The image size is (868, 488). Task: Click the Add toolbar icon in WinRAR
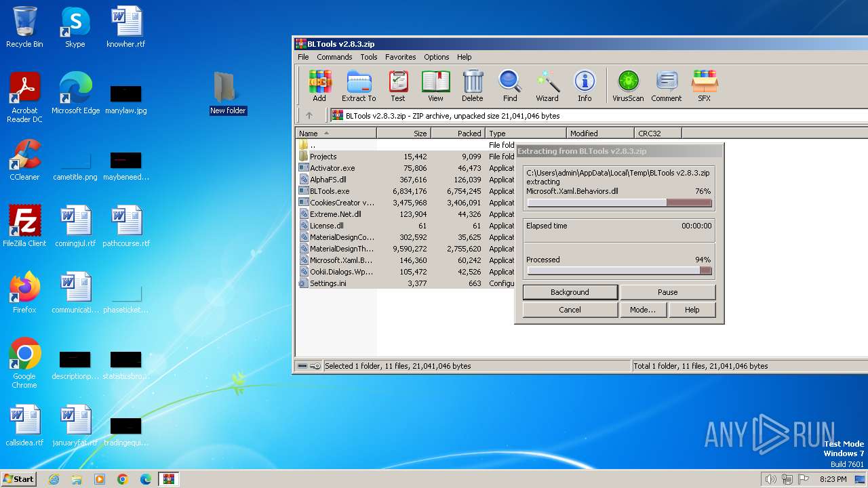click(x=319, y=85)
